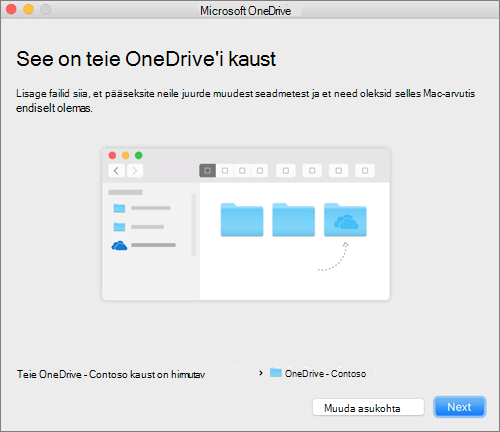
Task: Click text Teie OneDrive - Contoso kaust on himutav
Action: (111, 374)
